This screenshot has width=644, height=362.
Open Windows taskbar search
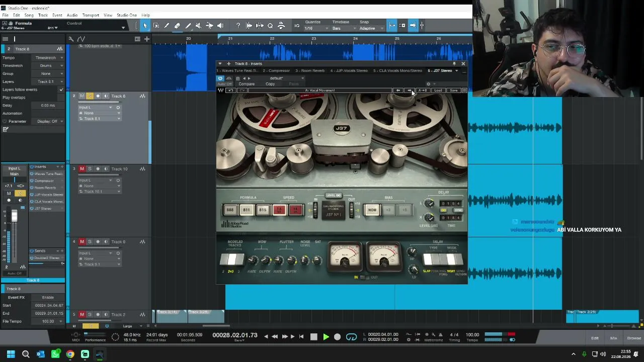coord(26,354)
